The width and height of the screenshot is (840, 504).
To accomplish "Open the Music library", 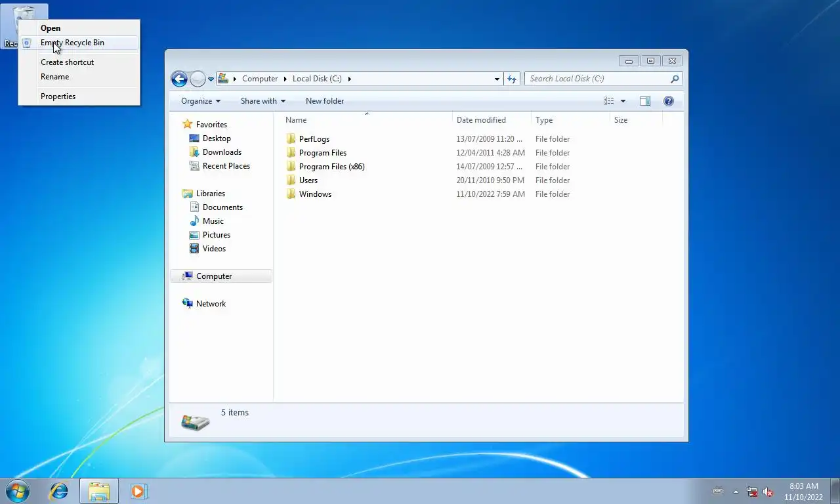I will [x=213, y=221].
